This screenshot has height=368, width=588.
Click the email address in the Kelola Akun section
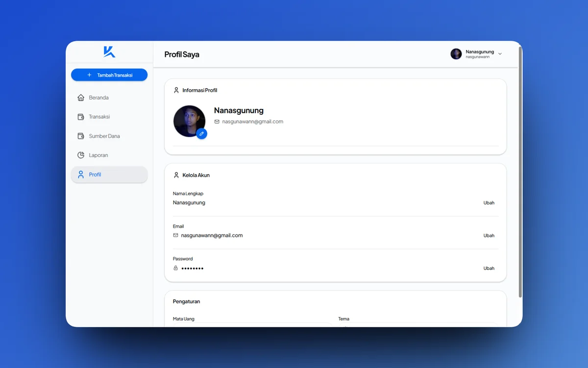pyautogui.click(x=212, y=236)
